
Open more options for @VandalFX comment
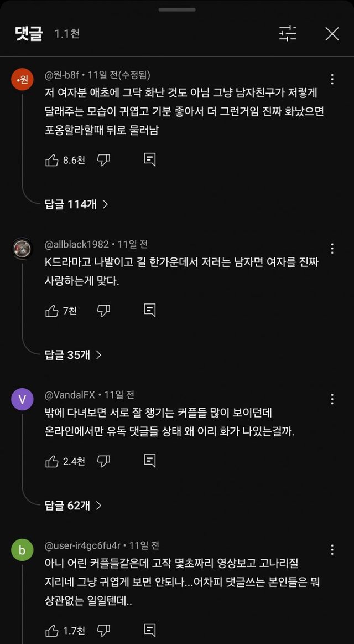[x=332, y=399]
